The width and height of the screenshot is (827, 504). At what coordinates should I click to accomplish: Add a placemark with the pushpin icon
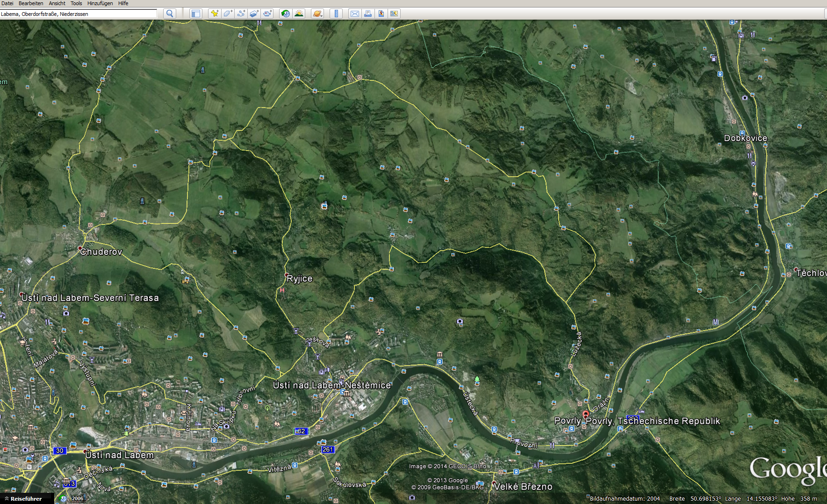coord(215,14)
